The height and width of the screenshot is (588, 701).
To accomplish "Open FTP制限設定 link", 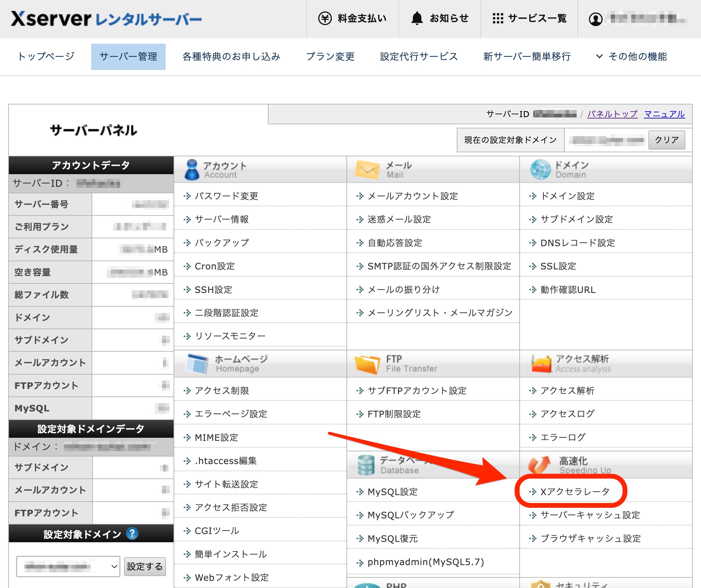I will (394, 414).
